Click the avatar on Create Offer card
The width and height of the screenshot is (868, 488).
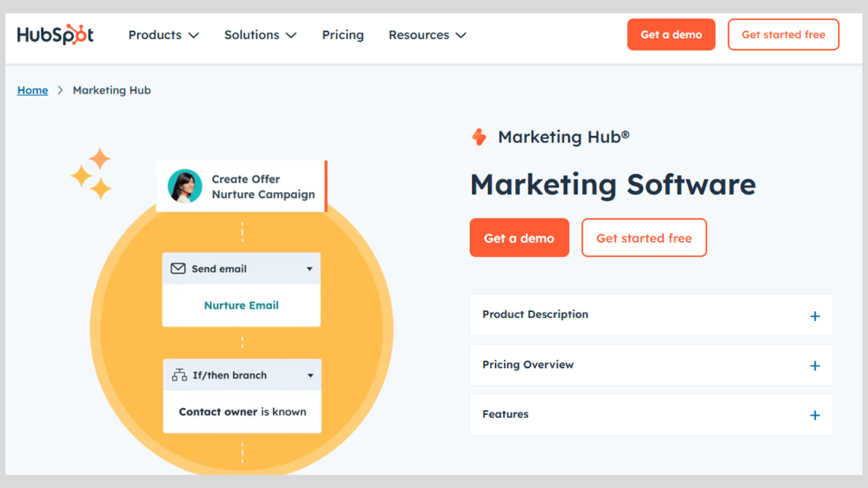click(185, 186)
